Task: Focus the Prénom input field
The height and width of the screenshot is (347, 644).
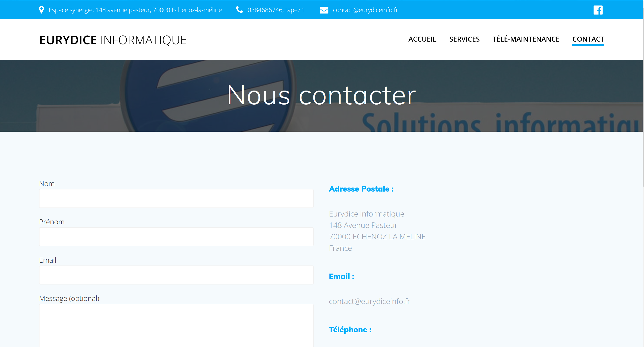Action: (x=176, y=237)
